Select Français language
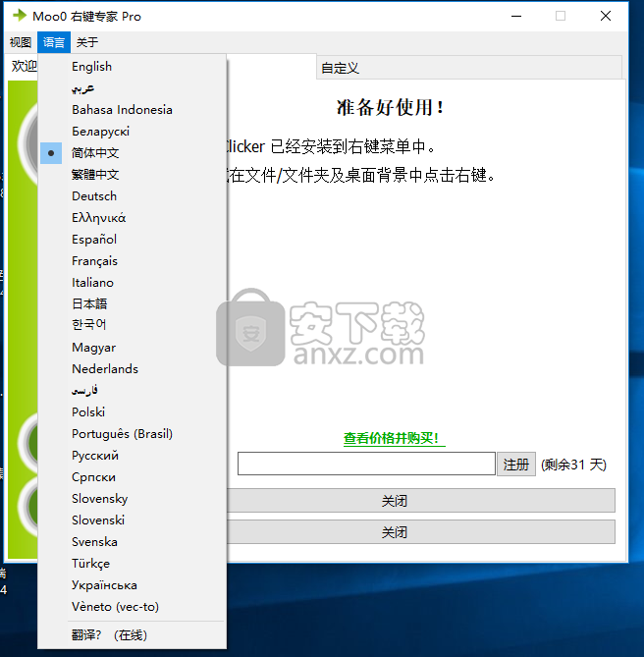Image resolution: width=644 pixels, height=657 pixels. 133,261
